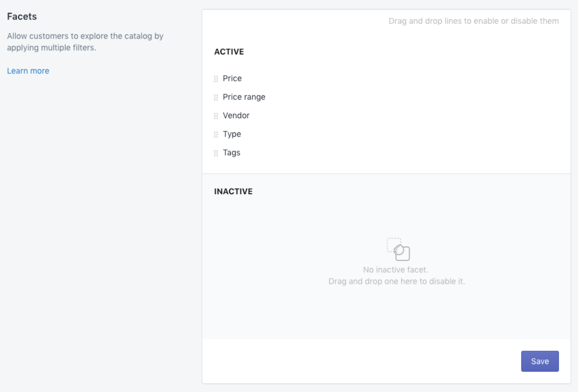Click the drag-and-drop hand icon in Inactive area
578x392 pixels.
[398, 249]
